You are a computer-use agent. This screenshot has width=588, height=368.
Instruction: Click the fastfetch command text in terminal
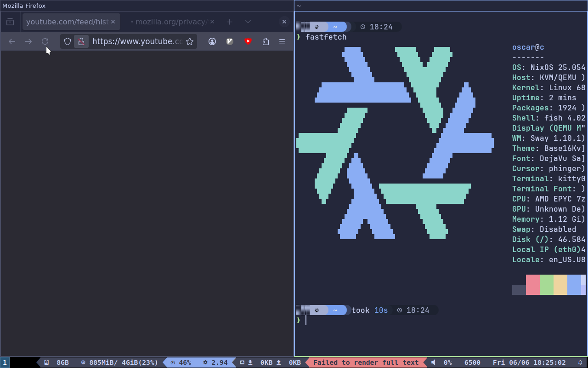tap(326, 37)
